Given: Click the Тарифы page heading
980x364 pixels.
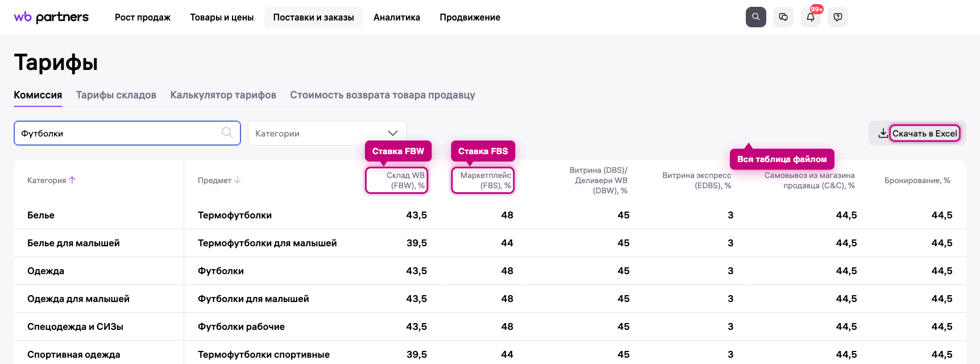Looking at the screenshot, I should [x=56, y=63].
